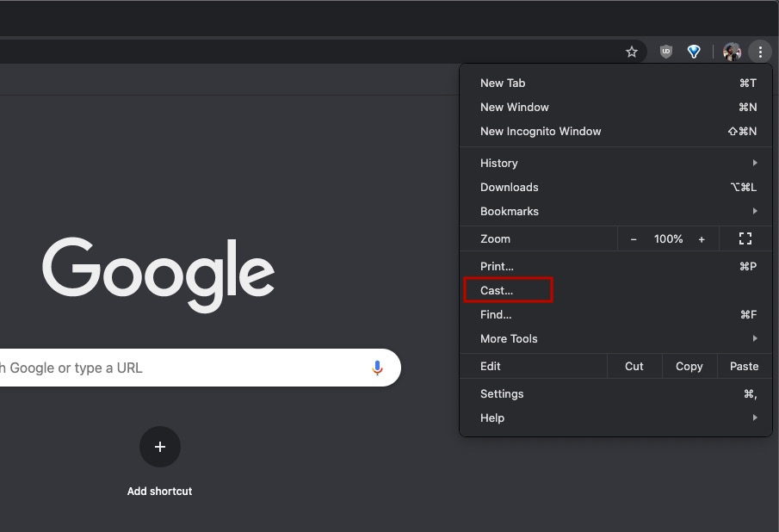
Task: Open the uBlock Origin shield extension
Action: (665, 52)
